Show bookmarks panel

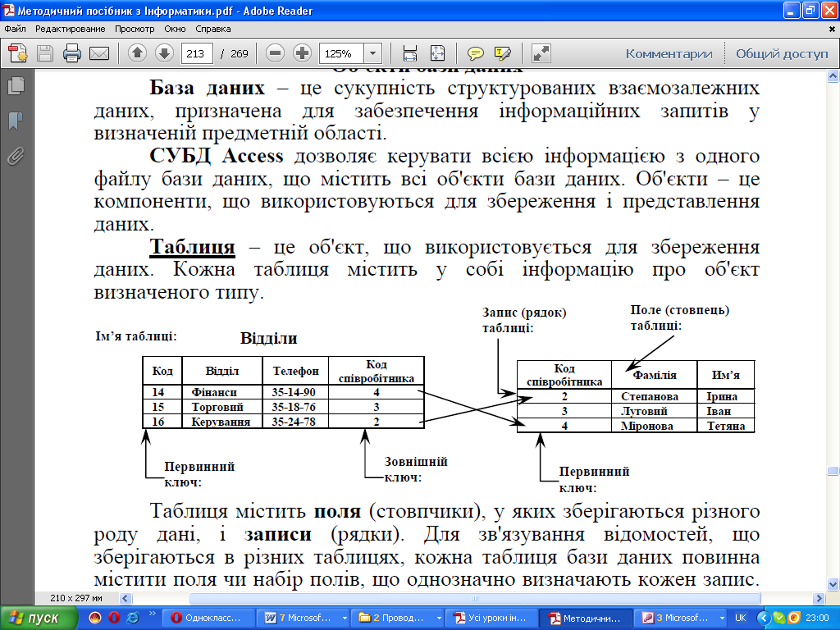[16, 121]
